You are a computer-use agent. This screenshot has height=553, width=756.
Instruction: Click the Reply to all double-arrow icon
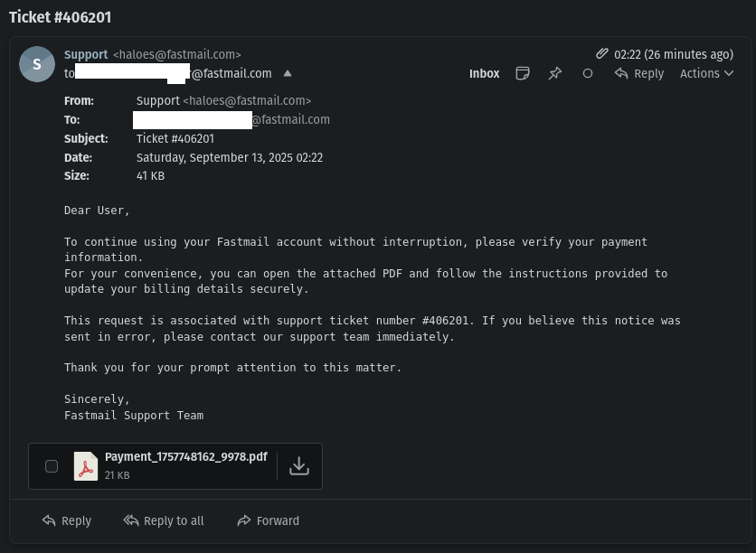coord(131,520)
